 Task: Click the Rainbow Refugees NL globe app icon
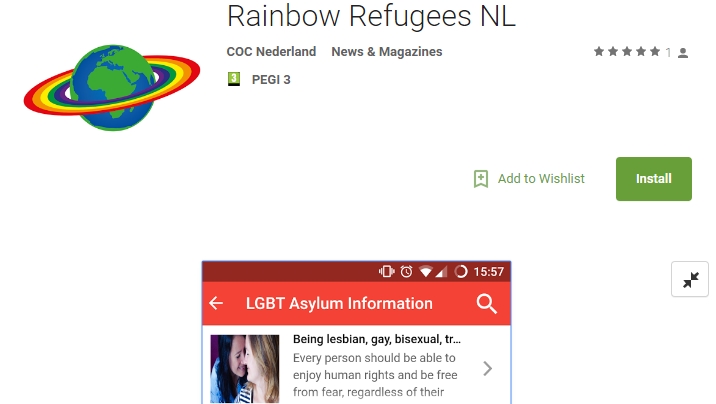tap(112, 87)
